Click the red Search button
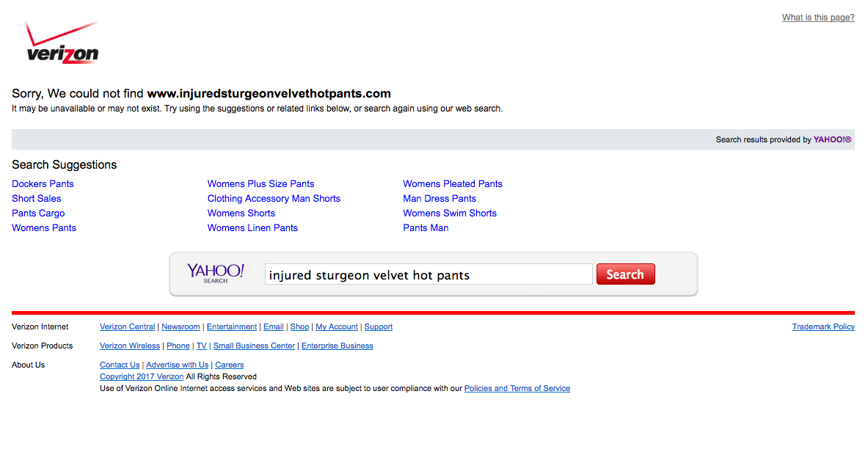Screen dimensions: 868x460 626,274
